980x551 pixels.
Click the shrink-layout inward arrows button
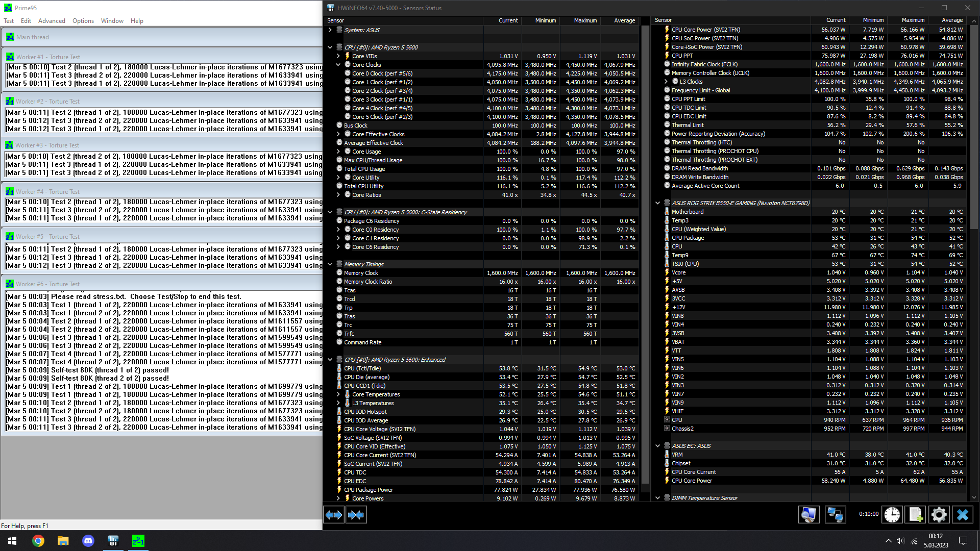356,515
